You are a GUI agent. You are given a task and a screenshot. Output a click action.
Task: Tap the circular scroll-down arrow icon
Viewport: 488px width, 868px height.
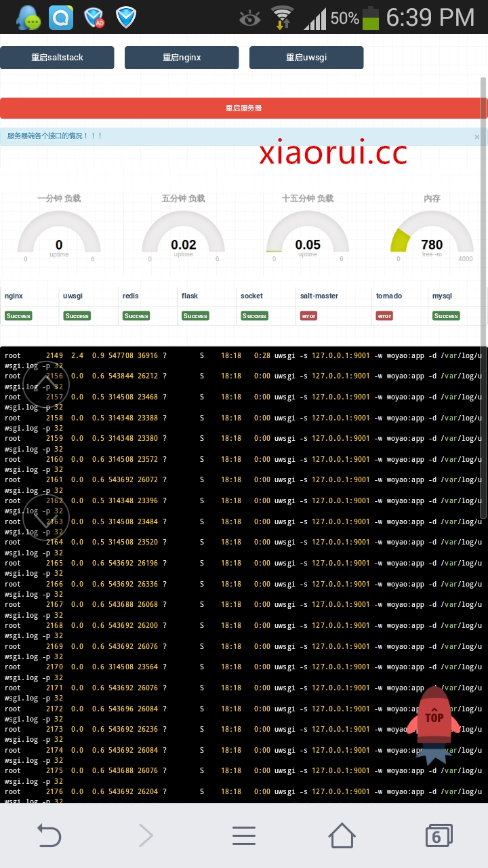click(x=46, y=518)
